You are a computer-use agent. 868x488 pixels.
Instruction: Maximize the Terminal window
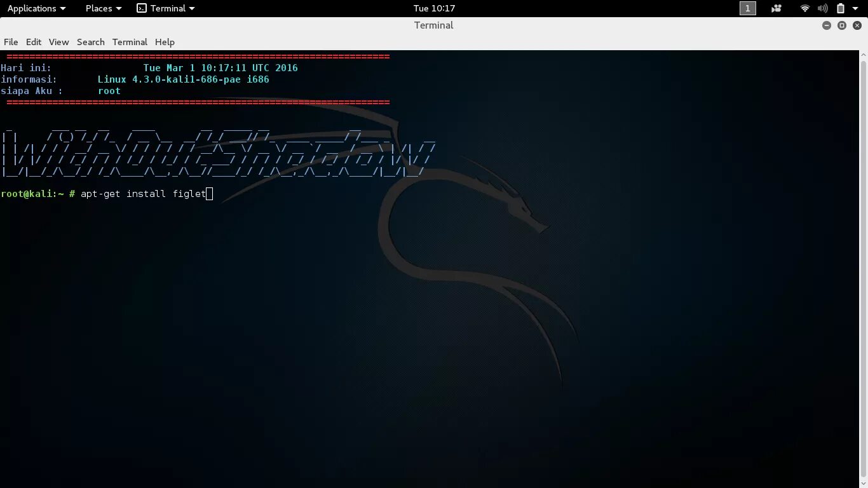tap(841, 25)
